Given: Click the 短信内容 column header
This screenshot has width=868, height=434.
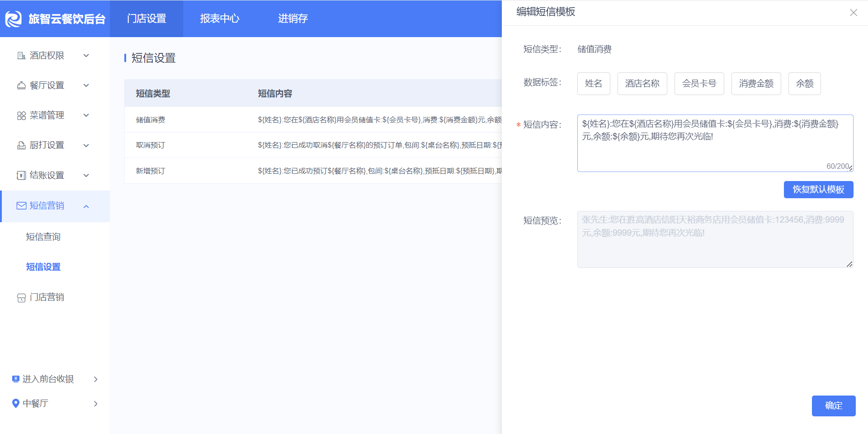Looking at the screenshot, I should (275, 94).
